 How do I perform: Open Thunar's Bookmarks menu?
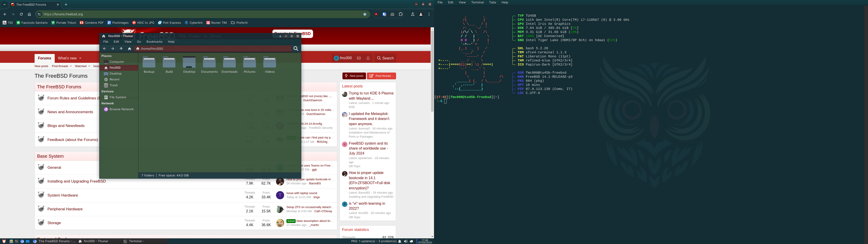point(154,42)
